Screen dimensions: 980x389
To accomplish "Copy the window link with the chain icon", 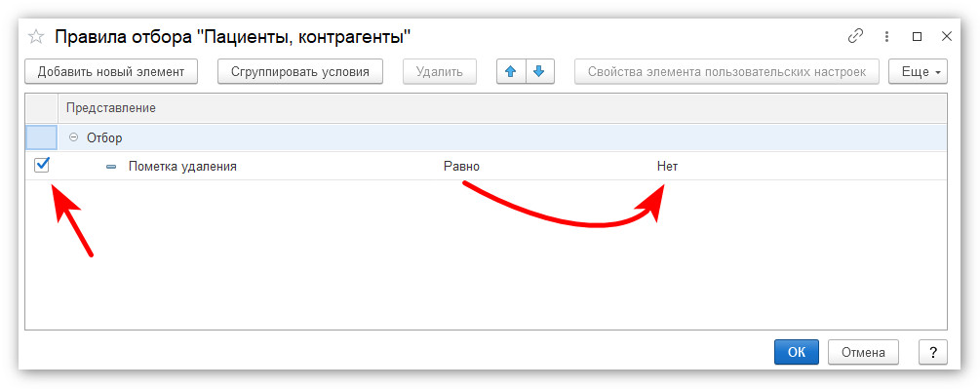I will pos(854,36).
